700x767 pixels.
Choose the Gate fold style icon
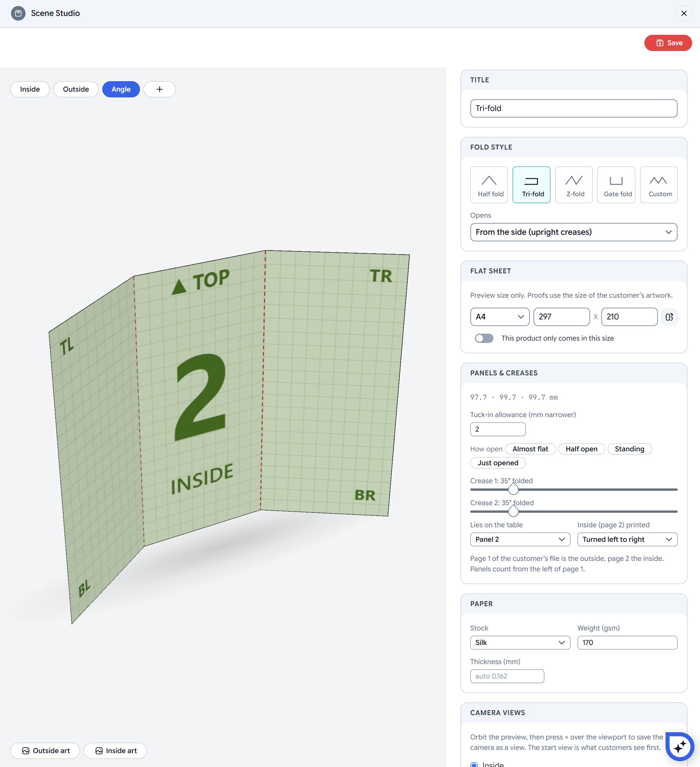click(x=616, y=185)
